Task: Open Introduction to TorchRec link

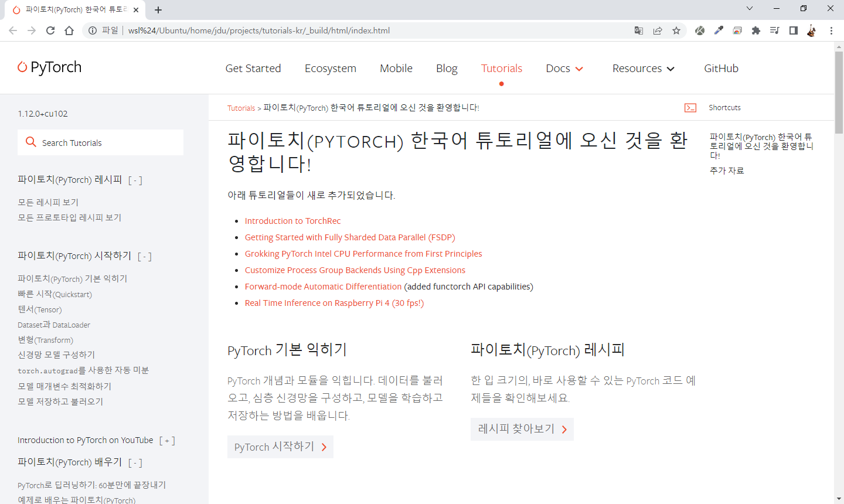Action: point(292,221)
